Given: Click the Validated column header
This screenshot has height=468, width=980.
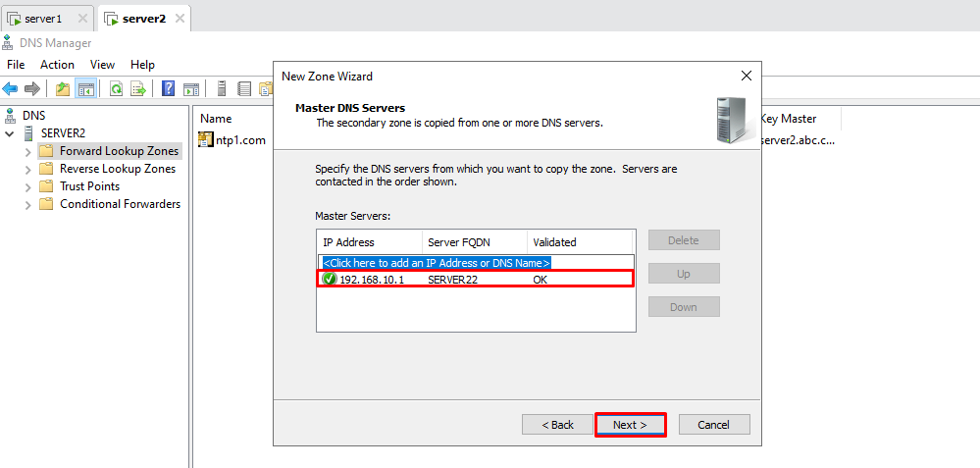Looking at the screenshot, I should click(x=554, y=242).
